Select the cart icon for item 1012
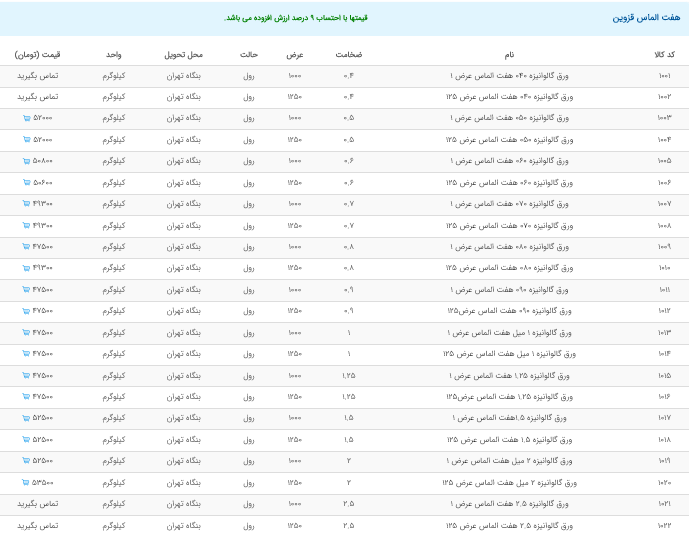The height and width of the screenshot is (544, 689). click(x=26, y=311)
